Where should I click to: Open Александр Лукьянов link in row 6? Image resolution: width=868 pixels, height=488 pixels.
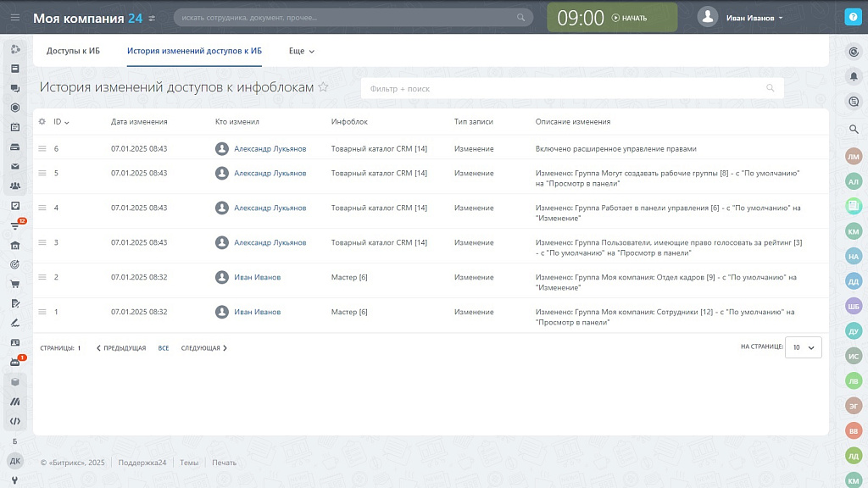pos(270,148)
